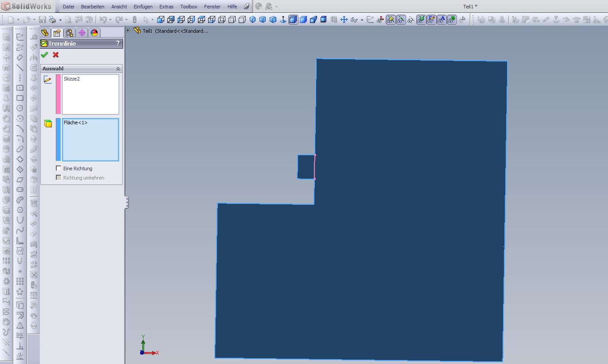Activate the Select cursor tool
This screenshot has height=364, width=608.
[x=146, y=19]
